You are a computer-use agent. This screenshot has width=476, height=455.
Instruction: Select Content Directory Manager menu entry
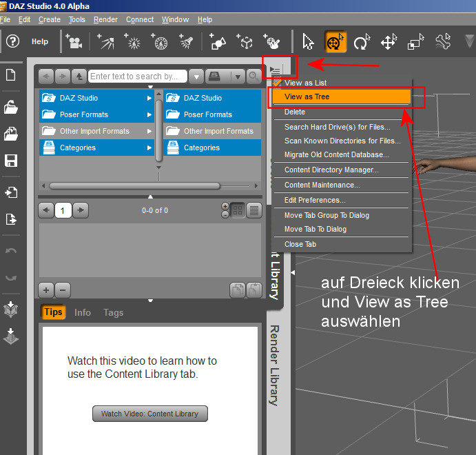coord(331,170)
